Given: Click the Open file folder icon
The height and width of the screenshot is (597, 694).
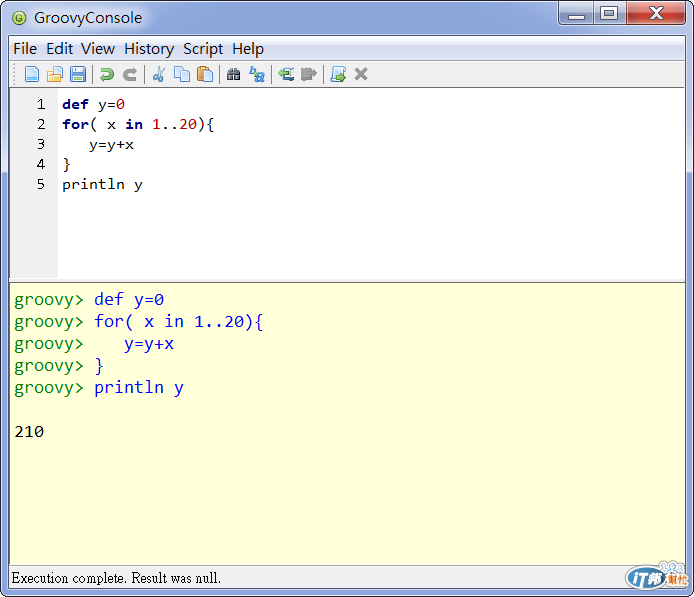Looking at the screenshot, I should [55, 74].
